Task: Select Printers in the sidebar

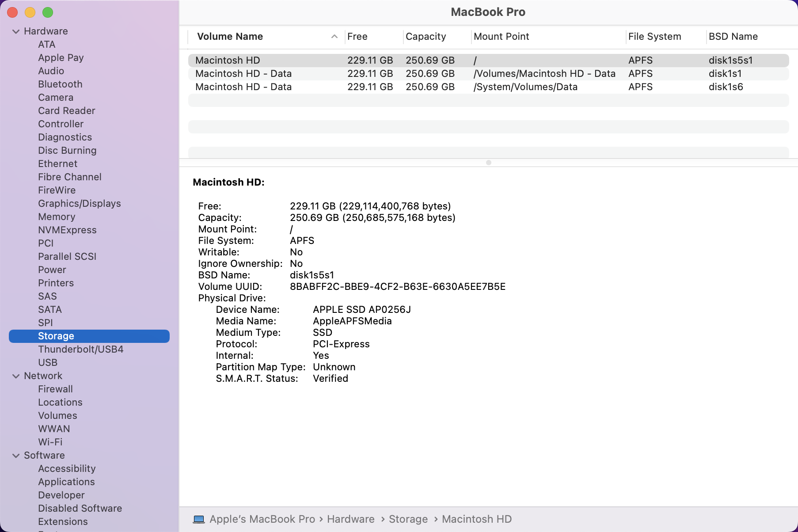Action: click(x=56, y=283)
